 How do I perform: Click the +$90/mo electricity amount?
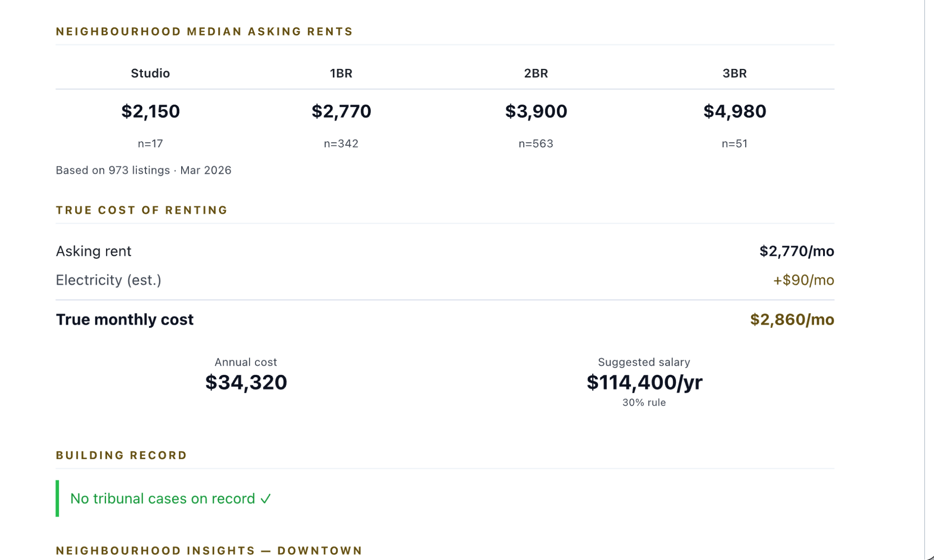point(803,280)
